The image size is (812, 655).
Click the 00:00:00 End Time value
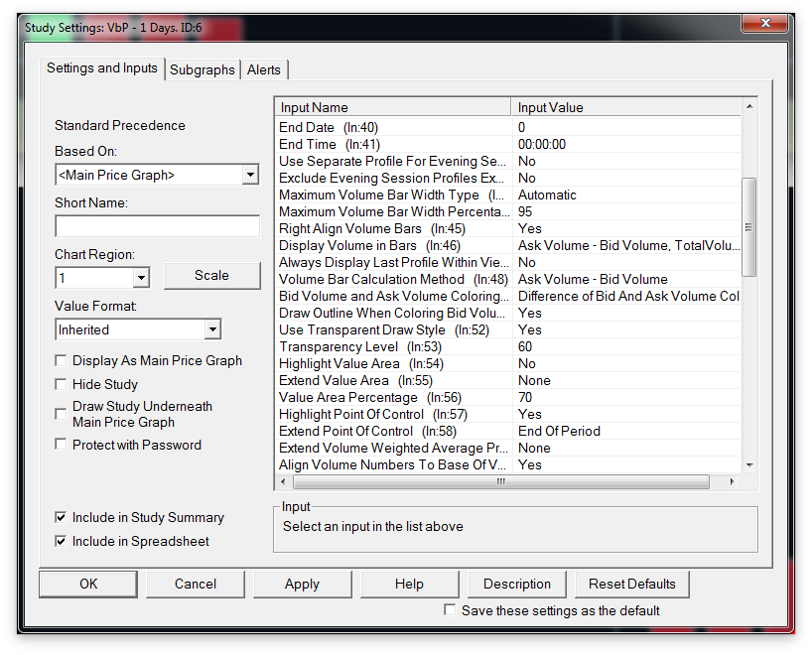tap(542, 145)
